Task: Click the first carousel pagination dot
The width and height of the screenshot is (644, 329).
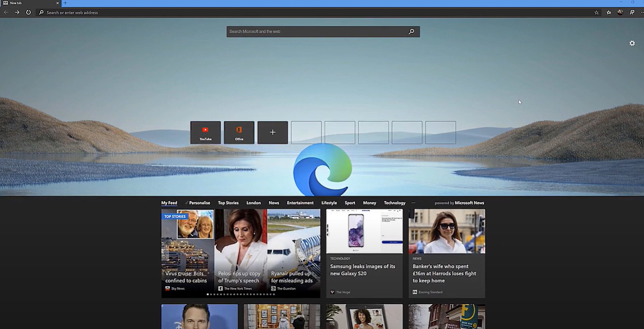Action: pyautogui.click(x=208, y=294)
